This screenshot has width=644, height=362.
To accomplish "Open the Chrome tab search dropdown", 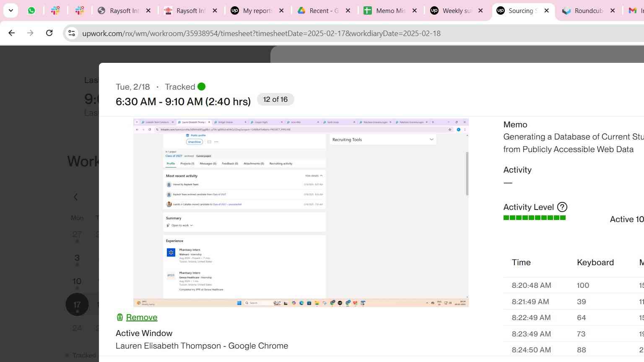I will pos(11,10).
